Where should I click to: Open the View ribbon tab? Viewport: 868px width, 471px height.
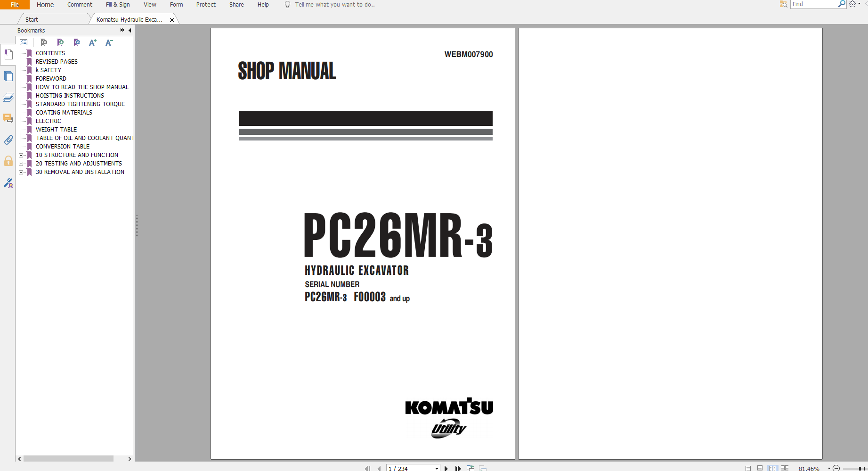pos(150,5)
